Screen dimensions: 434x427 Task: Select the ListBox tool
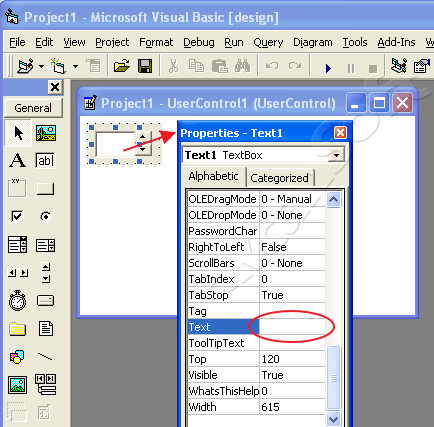pyautogui.click(x=45, y=245)
